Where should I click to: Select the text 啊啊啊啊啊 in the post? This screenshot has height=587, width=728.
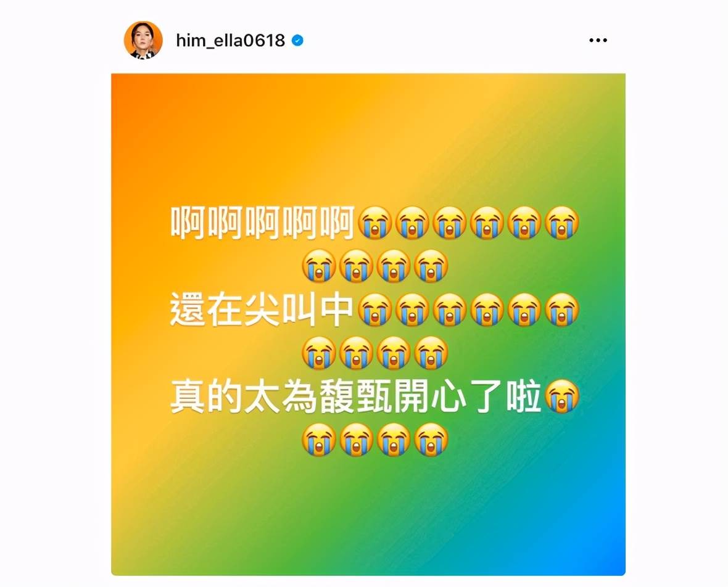[263, 223]
